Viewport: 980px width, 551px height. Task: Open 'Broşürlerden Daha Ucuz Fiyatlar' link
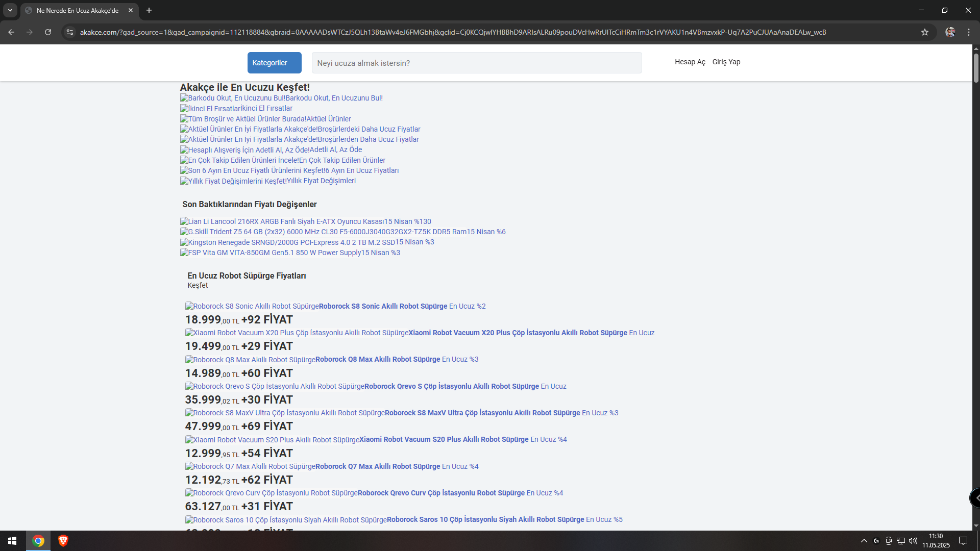(x=300, y=139)
